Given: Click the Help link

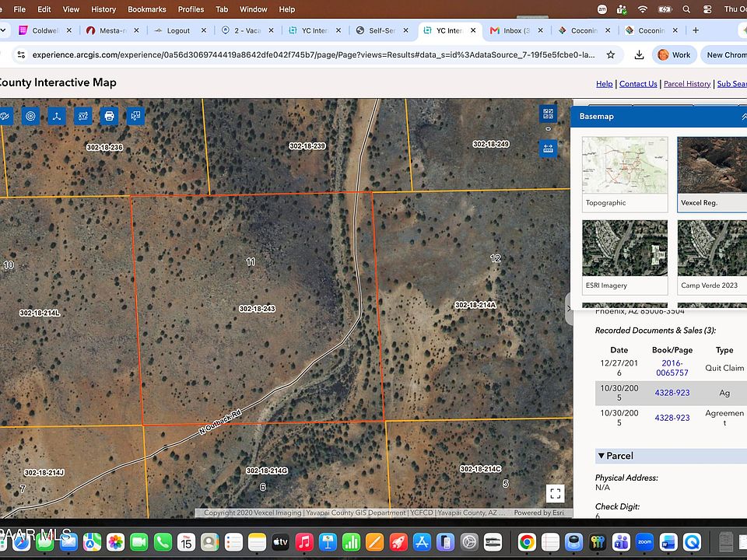Looking at the screenshot, I should tap(604, 84).
